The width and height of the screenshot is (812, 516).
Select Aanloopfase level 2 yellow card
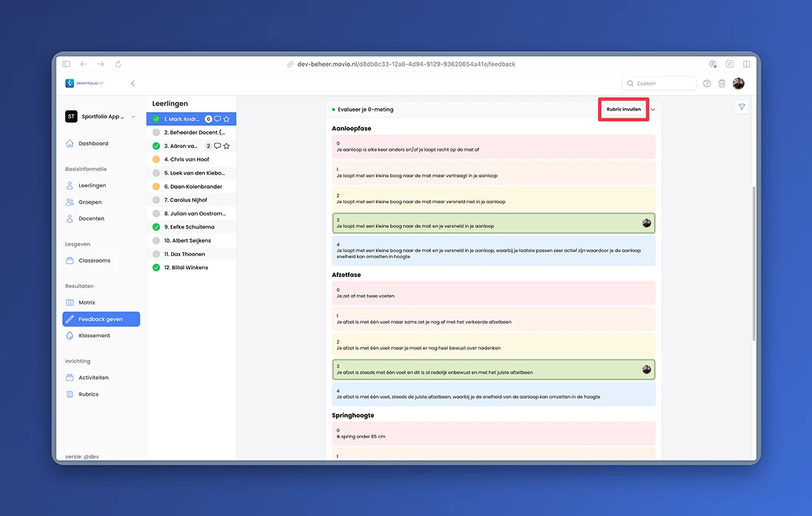(x=494, y=198)
